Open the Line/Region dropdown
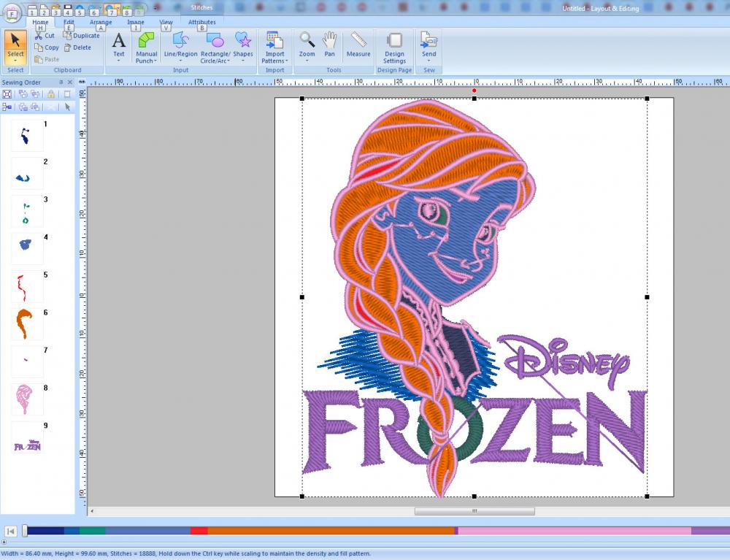The width and height of the screenshot is (730, 560). [180, 61]
